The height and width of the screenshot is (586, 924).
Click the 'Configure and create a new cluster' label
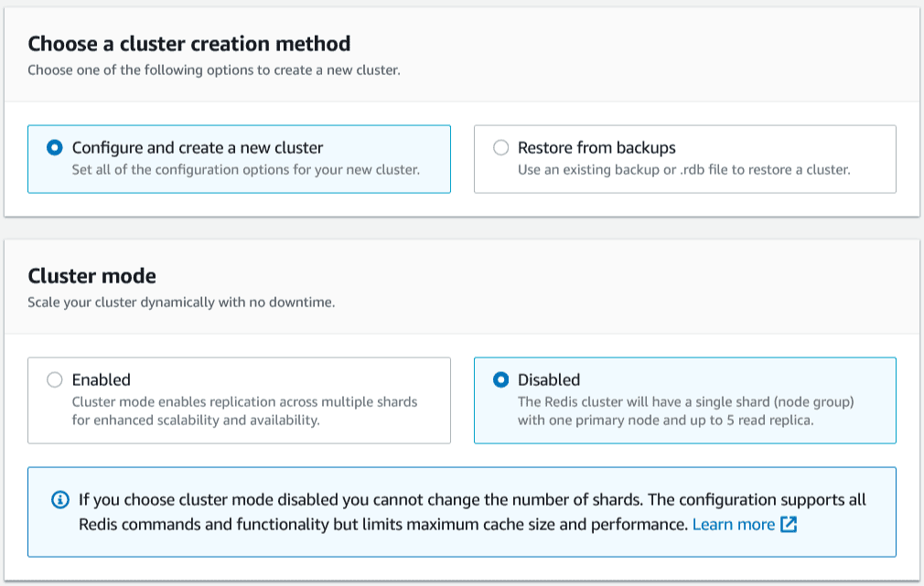[x=198, y=147]
